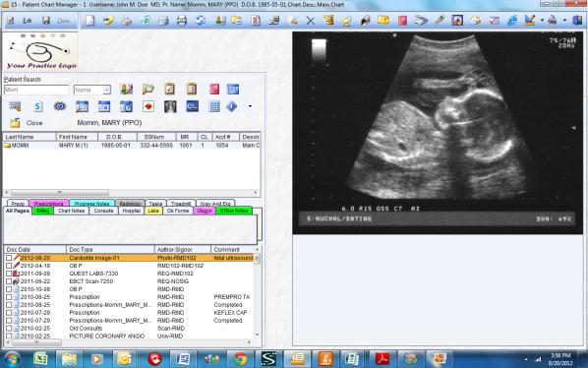Click the new blank page icon
The image size is (588, 368).
90,21
